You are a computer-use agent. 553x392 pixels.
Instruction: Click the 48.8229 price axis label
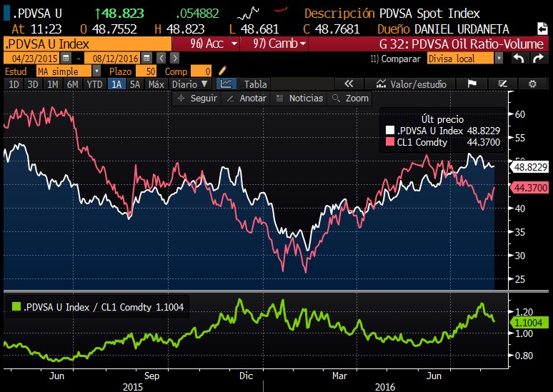coord(529,167)
